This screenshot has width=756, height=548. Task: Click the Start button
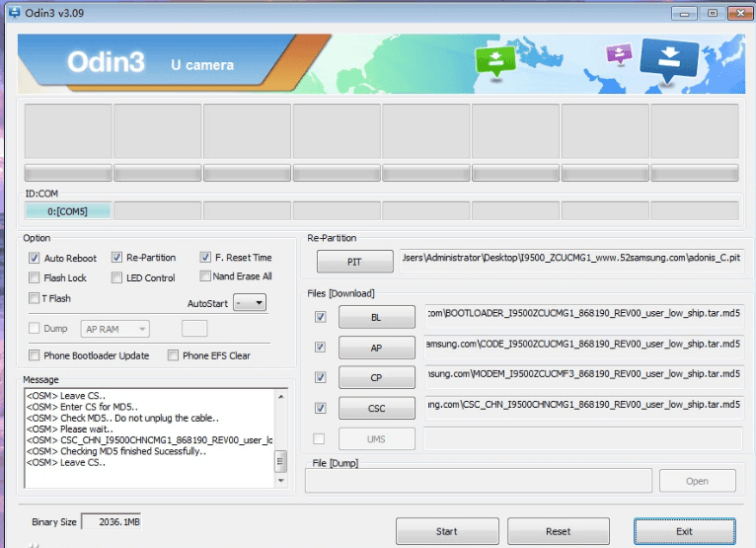click(447, 531)
